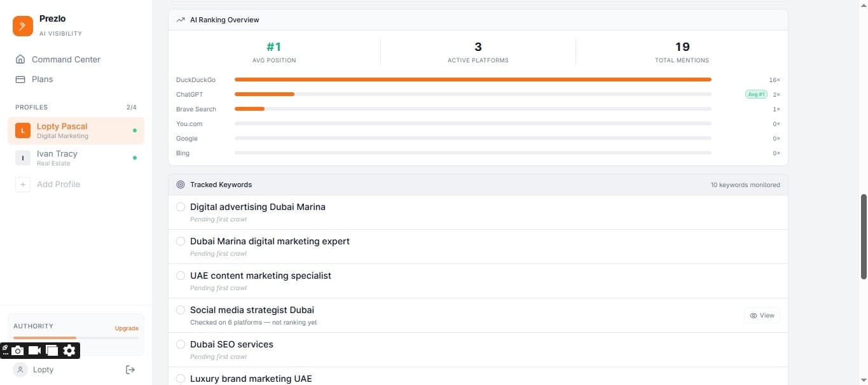The height and width of the screenshot is (385, 868).
Task: Click the camera icon in the capture toolbar
Action: [x=18, y=350]
